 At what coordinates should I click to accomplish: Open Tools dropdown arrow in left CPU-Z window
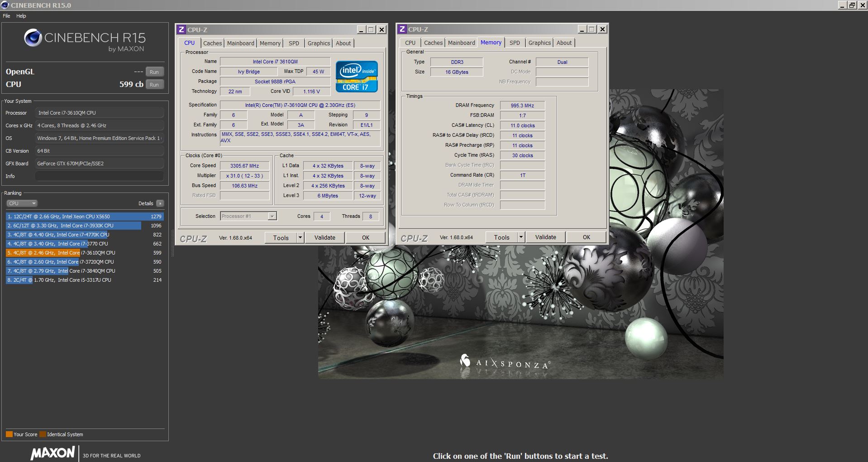tap(300, 238)
